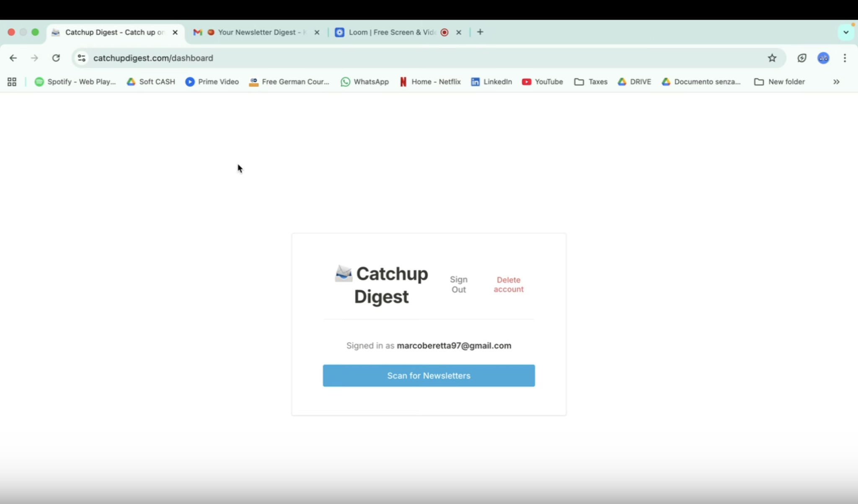The width and height of the screenshot is (858, 504).
Task: Click the red Delete account link
Action: (x=508, y=284)
